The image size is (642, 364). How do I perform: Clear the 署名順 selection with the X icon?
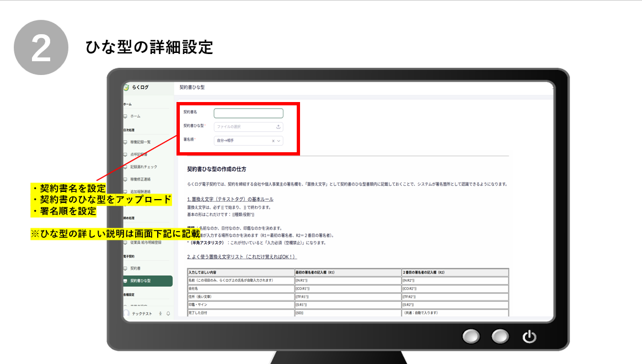[x=273, y=141]
